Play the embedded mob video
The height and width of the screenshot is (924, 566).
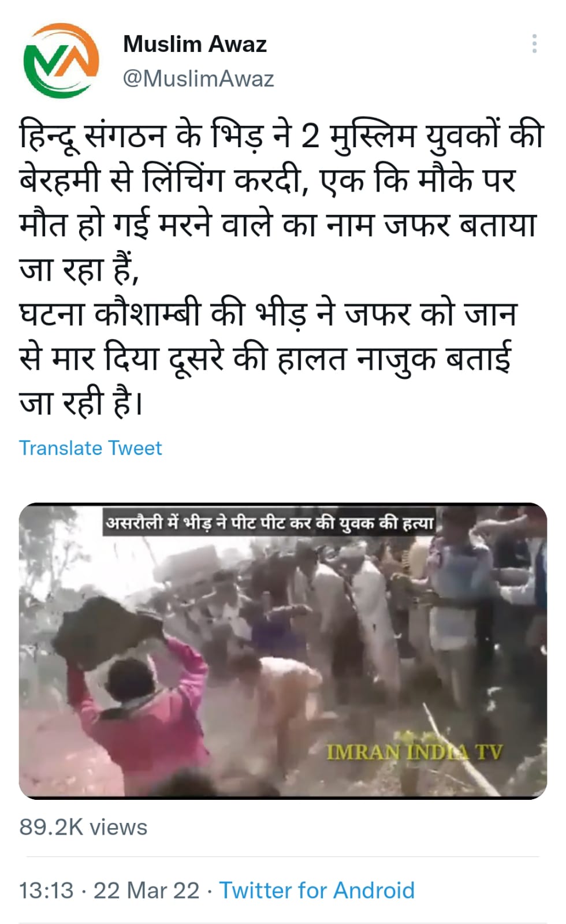(283, 651)
